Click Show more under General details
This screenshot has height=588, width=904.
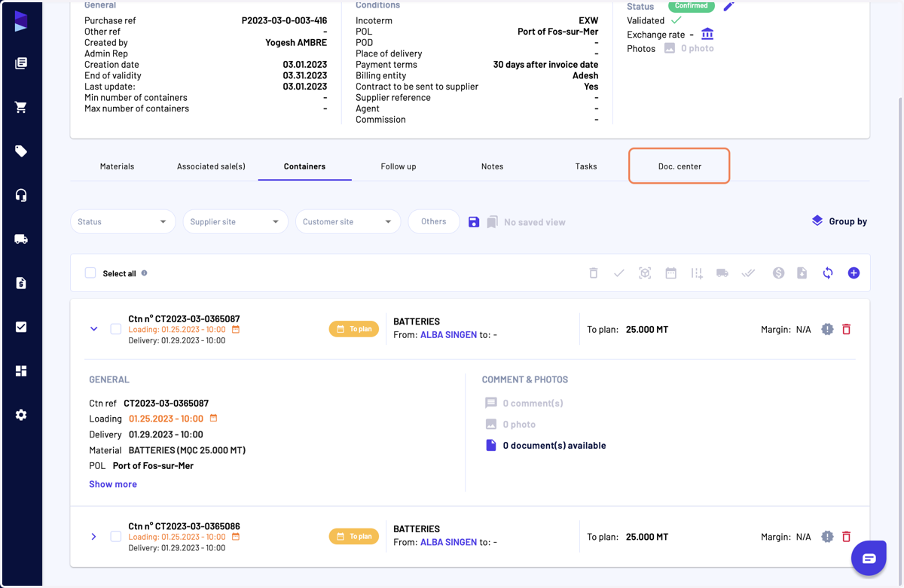pos(113,484)
